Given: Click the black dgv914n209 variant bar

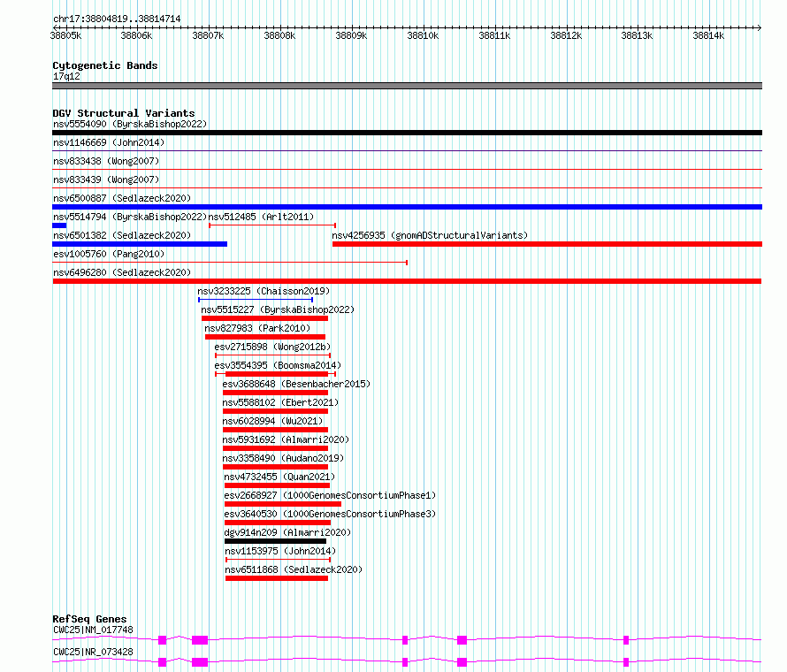Looking at the screenshot, I should coord(275,541).
